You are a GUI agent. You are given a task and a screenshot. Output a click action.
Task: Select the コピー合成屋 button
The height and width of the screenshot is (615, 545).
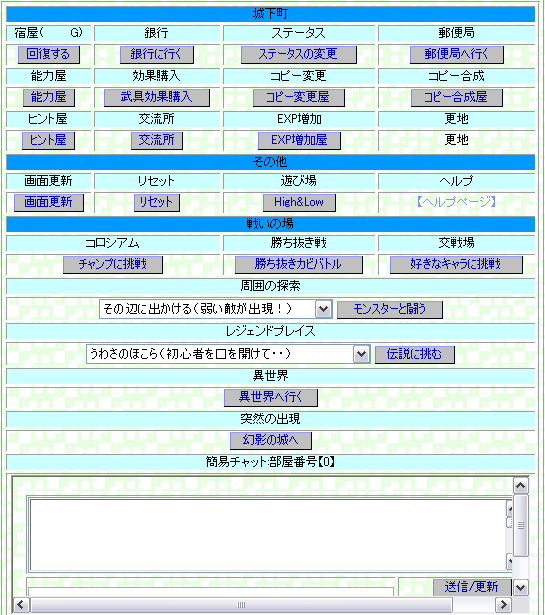(x=456, y=97)
